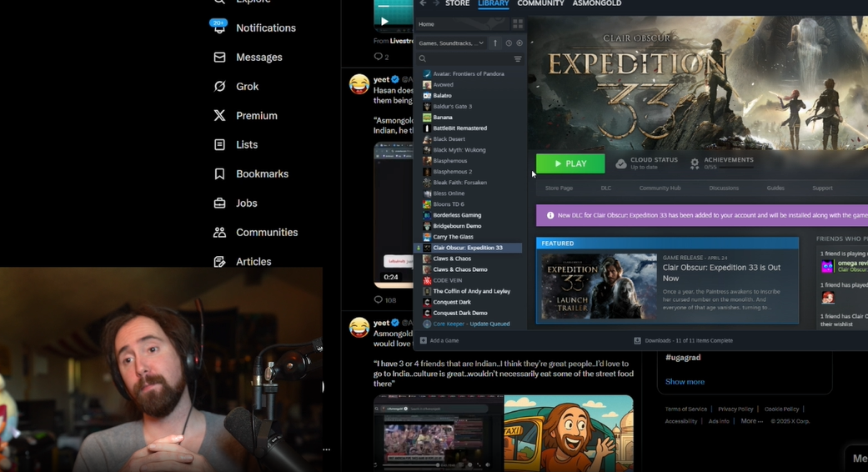This screenshot has height=472, width=868.
Task: Open the Community Hub tab
Action: coord(660,188)
